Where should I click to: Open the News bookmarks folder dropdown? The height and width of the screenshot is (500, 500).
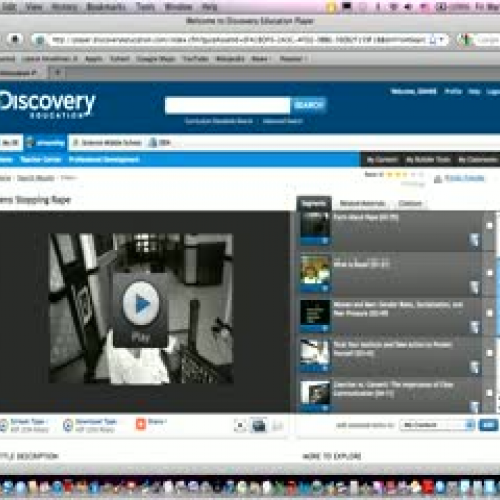tap(261, 59)
